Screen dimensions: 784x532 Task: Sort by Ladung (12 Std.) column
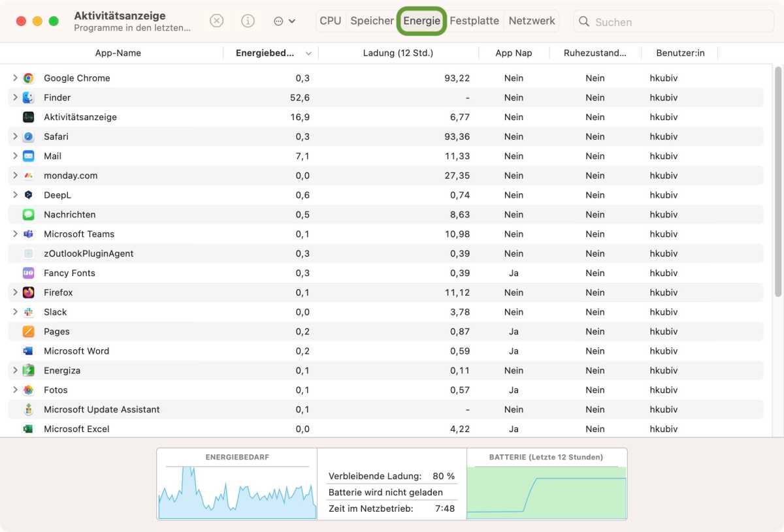tap(398, 54)
